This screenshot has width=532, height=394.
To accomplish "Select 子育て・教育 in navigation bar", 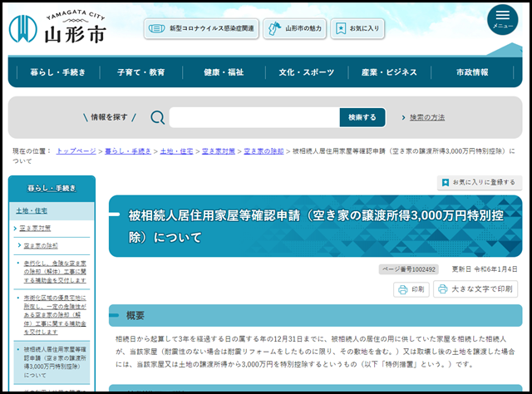I will click(140, 72).
